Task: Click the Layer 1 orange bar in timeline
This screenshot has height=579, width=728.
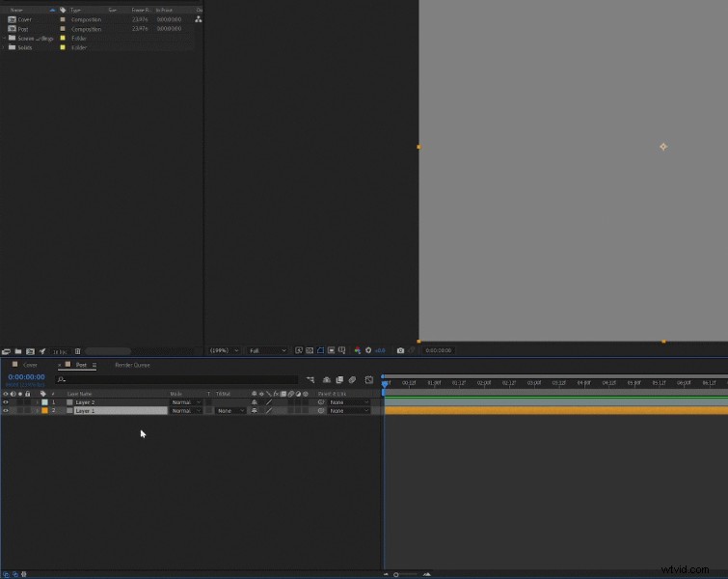Action: pyautogui.click(x=556, y=411)
